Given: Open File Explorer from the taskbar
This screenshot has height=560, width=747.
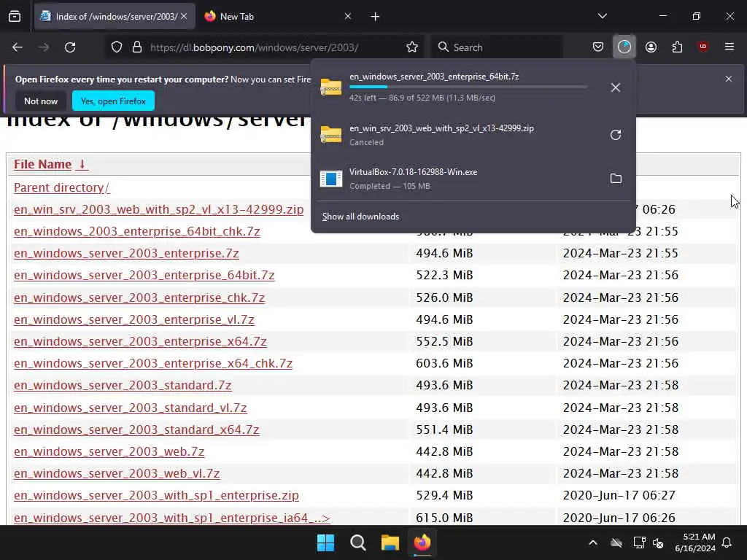Looking at the screenshot, I should tap(390, 542).
